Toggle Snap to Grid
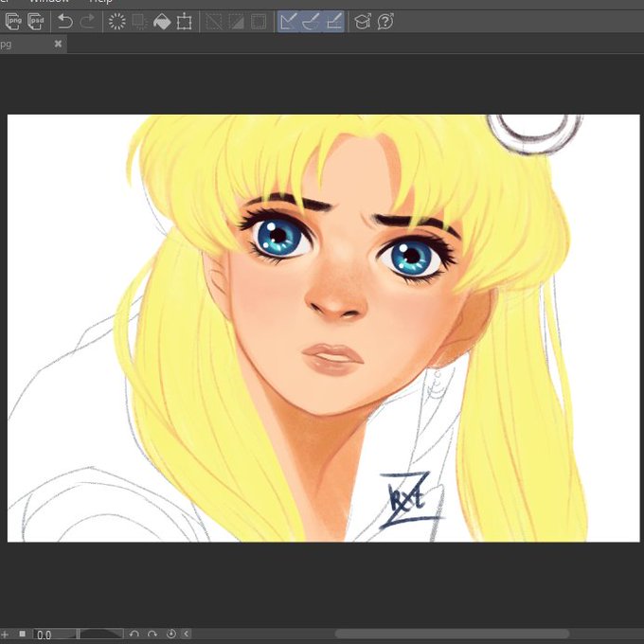 333,22
